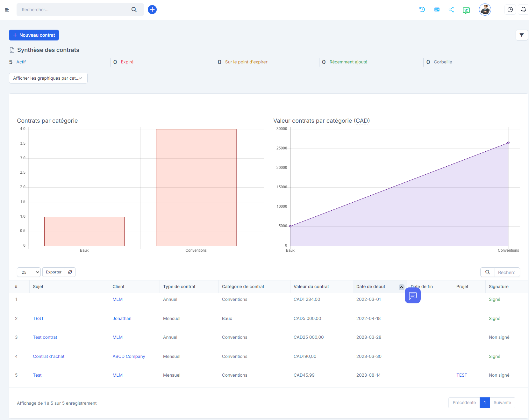Click the Conventions bar in category chart
Screen dimensions: 529x420
pos(196,187)
